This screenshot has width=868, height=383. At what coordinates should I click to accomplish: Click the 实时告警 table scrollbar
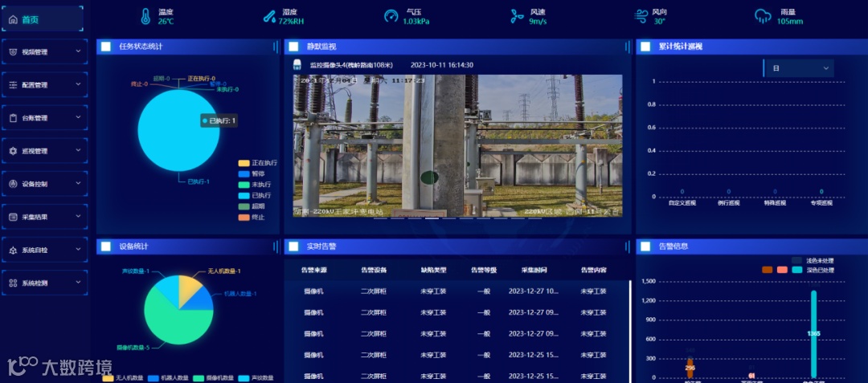point(631,331)
